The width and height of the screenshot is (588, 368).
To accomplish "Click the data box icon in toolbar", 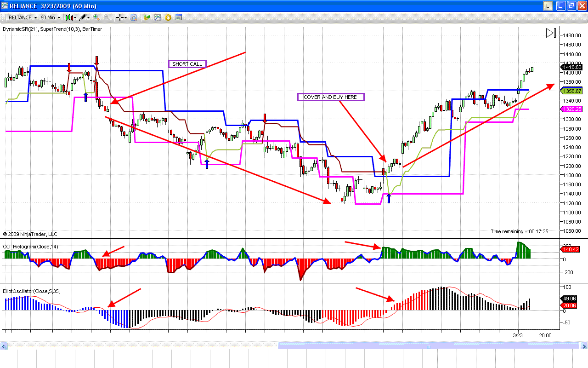I will (134, 17).
